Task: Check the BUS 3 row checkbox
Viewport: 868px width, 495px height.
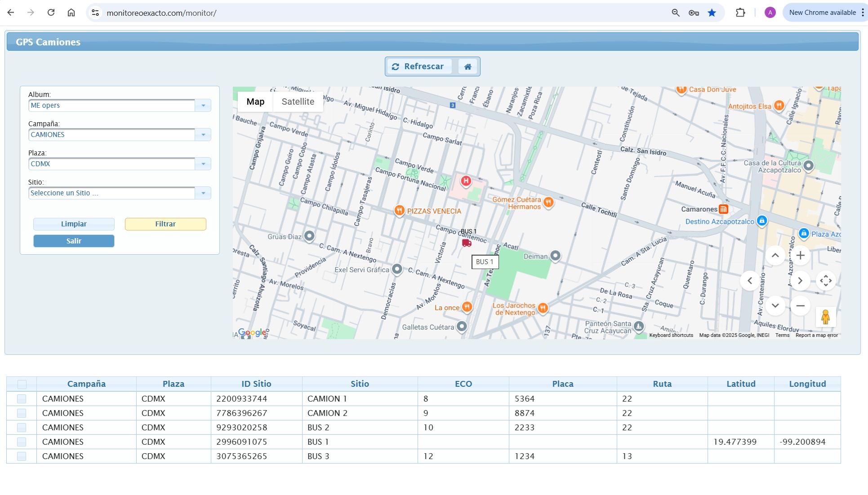Action: click(22, 456)
